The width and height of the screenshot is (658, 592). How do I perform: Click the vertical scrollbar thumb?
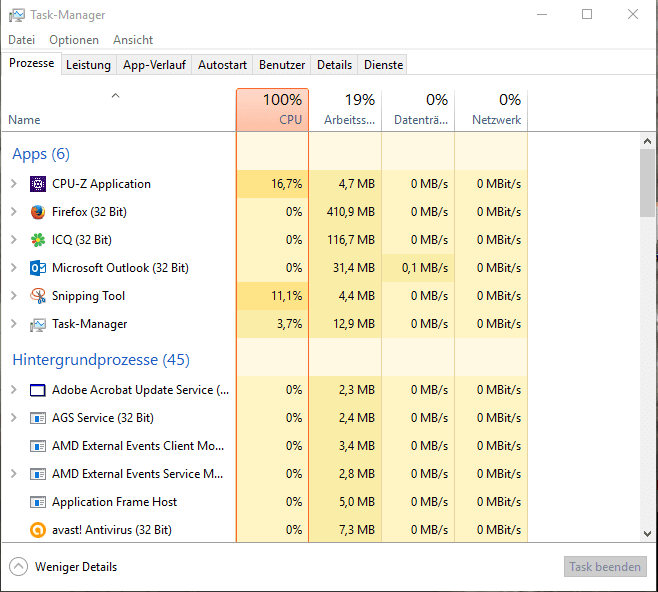tap(648, 183)
